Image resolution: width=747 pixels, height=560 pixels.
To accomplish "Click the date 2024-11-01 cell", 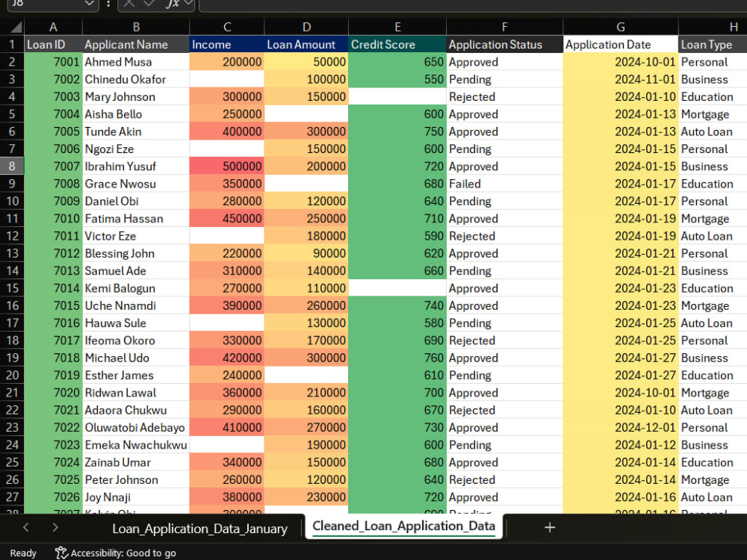I will (621, 80).
